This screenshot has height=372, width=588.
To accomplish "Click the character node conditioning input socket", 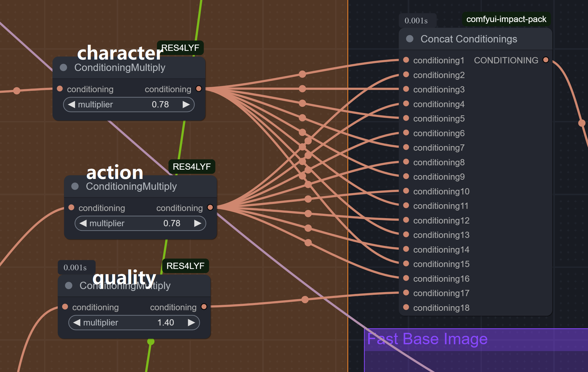I will tap(60, 89).
